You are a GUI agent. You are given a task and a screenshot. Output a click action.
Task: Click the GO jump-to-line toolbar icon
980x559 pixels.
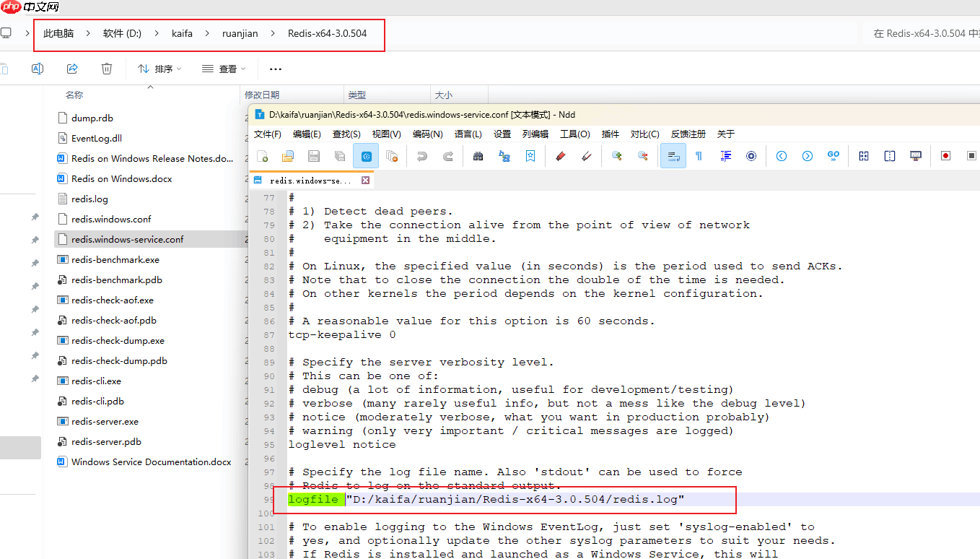(834, 156)
